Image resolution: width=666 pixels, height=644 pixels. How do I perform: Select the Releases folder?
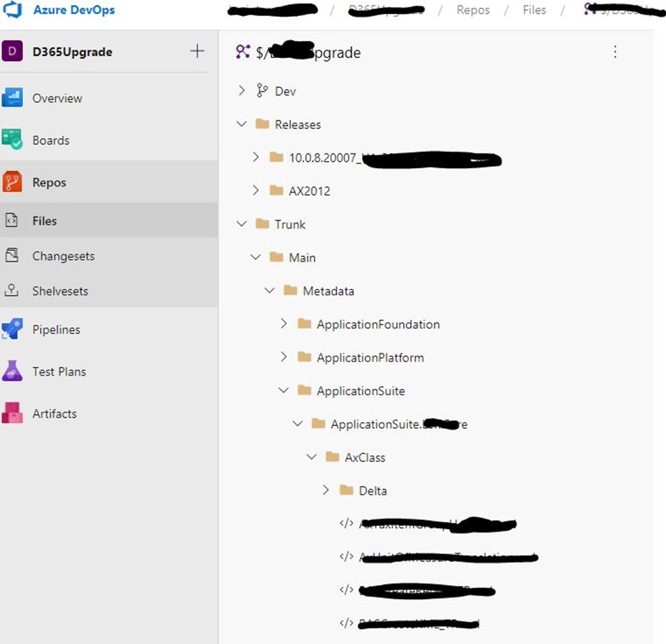pyautogui.click(x=298, y=125)
